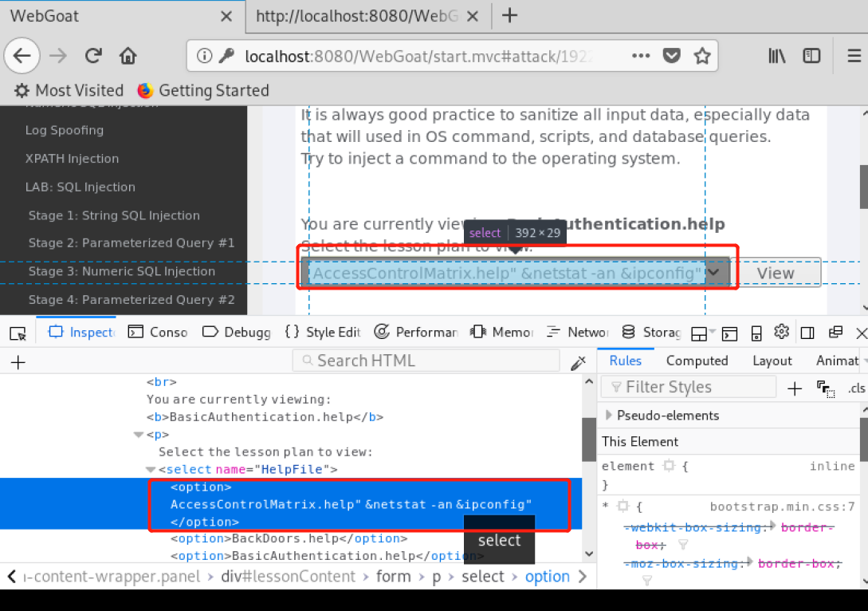Screen dimensions: 868x611
Task: Toggle Responsive Design Mode icon
Action: [756, 333]
